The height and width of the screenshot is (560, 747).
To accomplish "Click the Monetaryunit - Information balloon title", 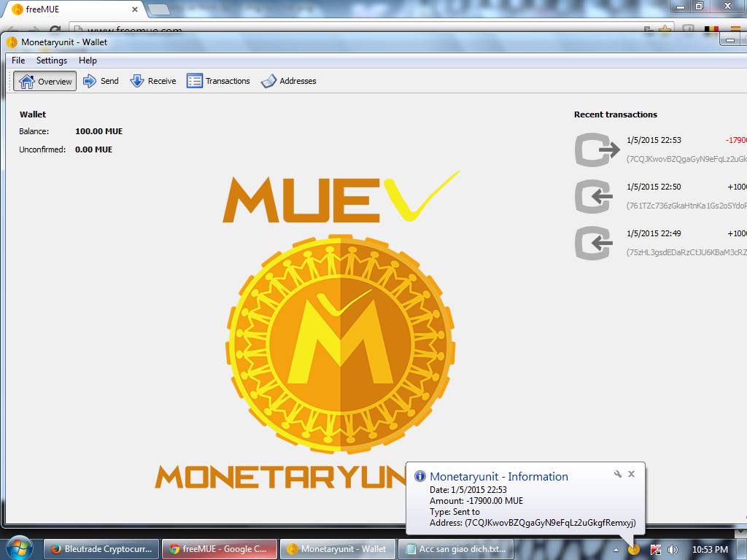I will 499,477.
